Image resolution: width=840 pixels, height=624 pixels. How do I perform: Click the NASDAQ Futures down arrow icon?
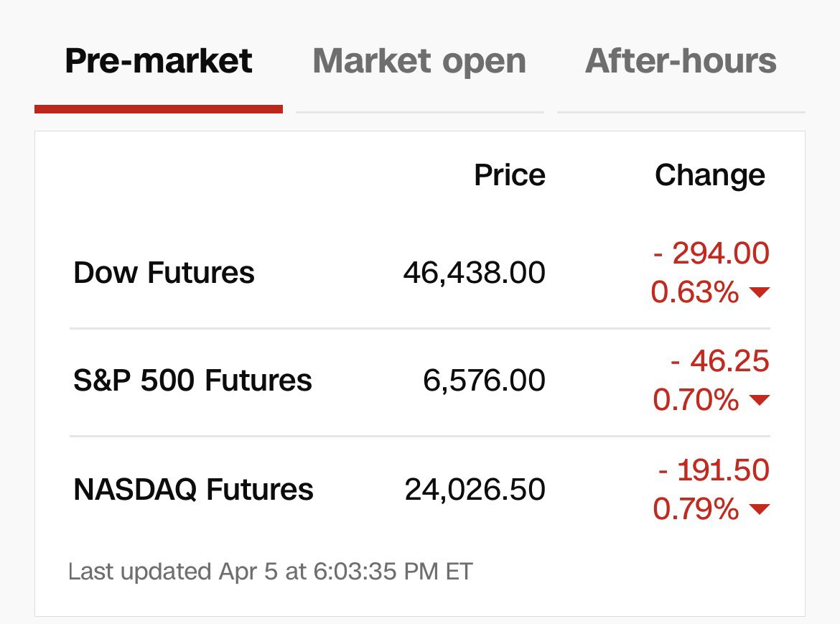click(x=759, y=508)
